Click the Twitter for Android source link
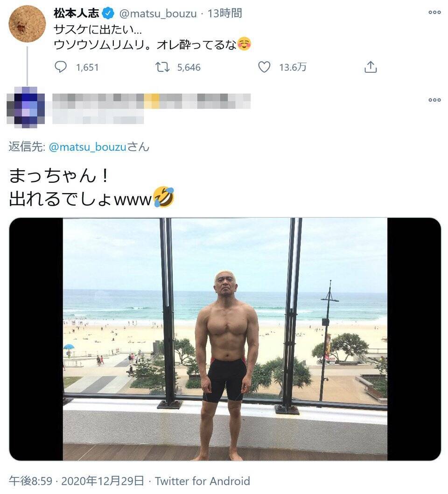Screen dimensions: 448x494 coord(203,481)
